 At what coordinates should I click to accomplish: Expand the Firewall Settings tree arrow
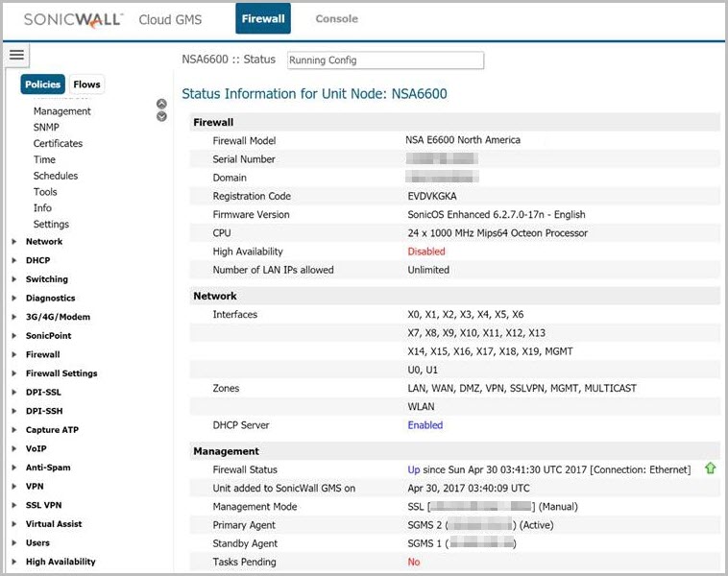[14, 373]
